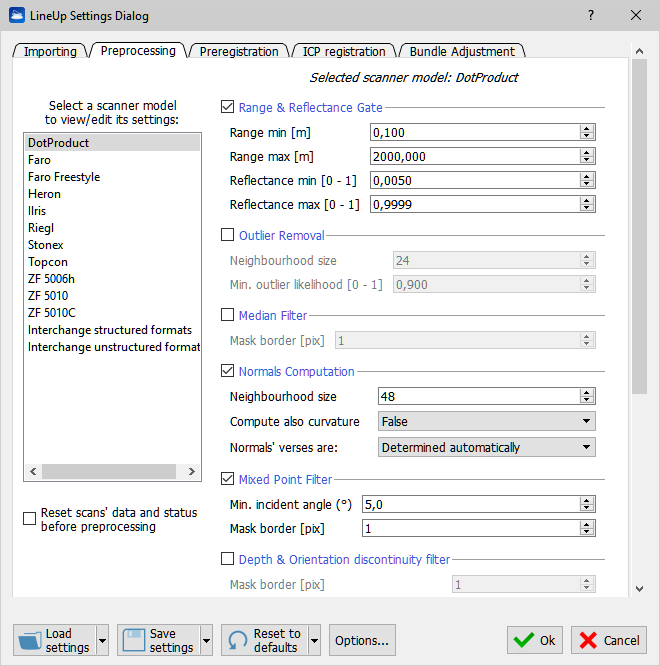The width and height of the screenshot is (660, 666).
Task: Select Interchange structured formats entry
Action: point(112,330)
